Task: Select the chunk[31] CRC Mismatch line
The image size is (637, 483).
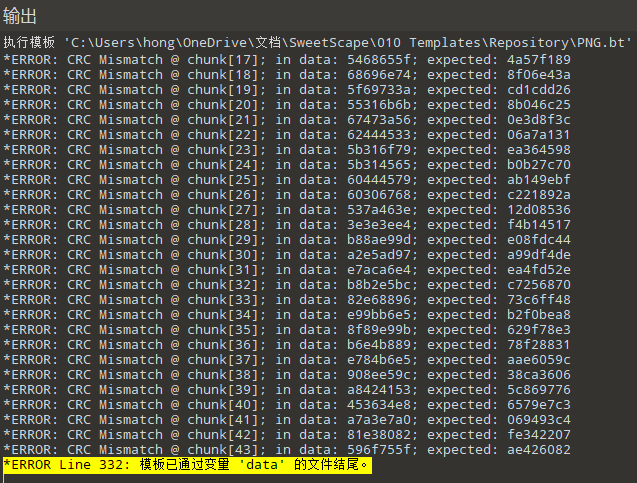Action: coord(287,270)
